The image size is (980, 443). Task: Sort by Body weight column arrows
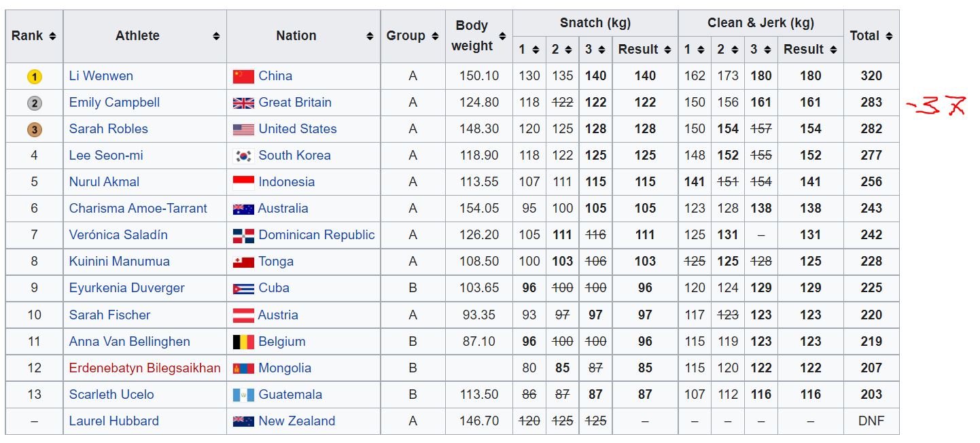(502, 36)
